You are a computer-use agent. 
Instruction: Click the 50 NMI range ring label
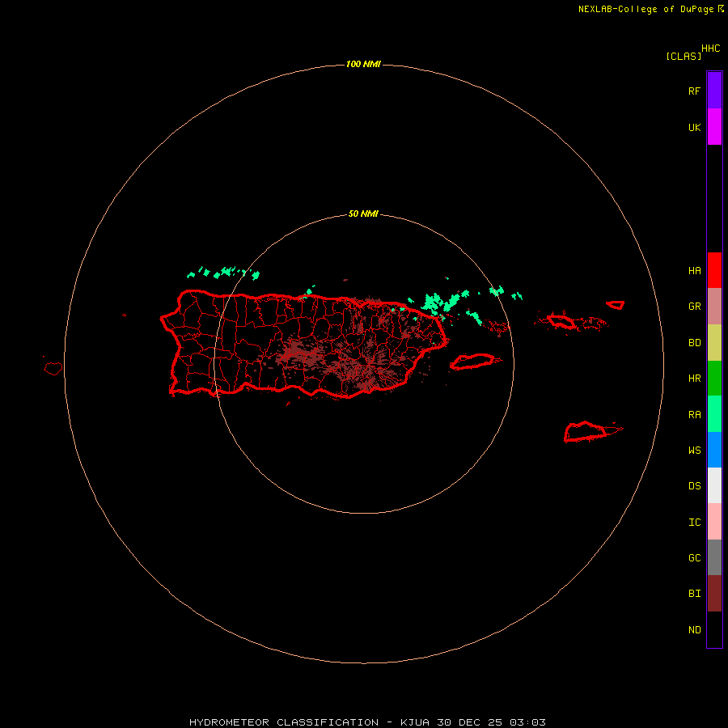click(363, 214)
